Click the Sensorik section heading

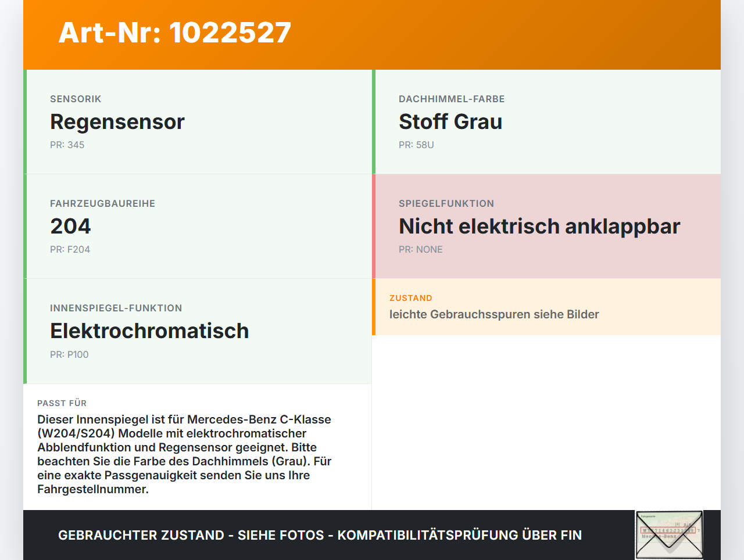(x=76, y=99)
